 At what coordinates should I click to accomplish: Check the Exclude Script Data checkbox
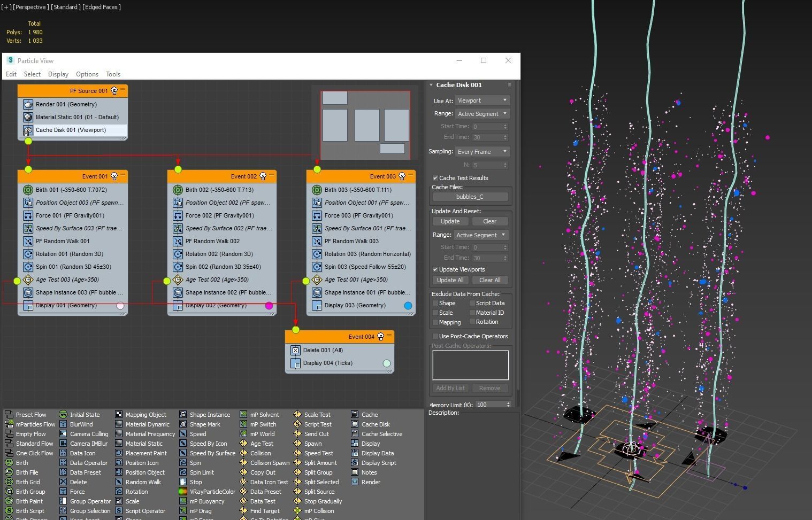click(472, 303)
